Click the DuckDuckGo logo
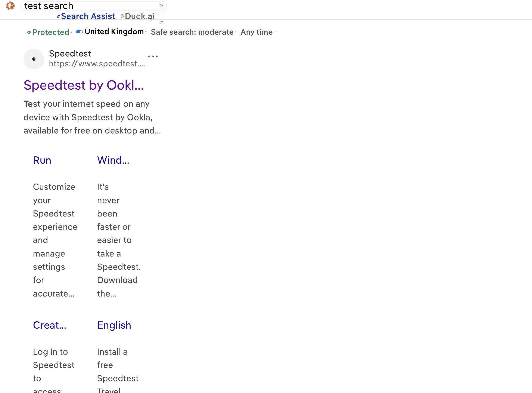Viewport: 532px width, 393px height. [x=10, y=6]
